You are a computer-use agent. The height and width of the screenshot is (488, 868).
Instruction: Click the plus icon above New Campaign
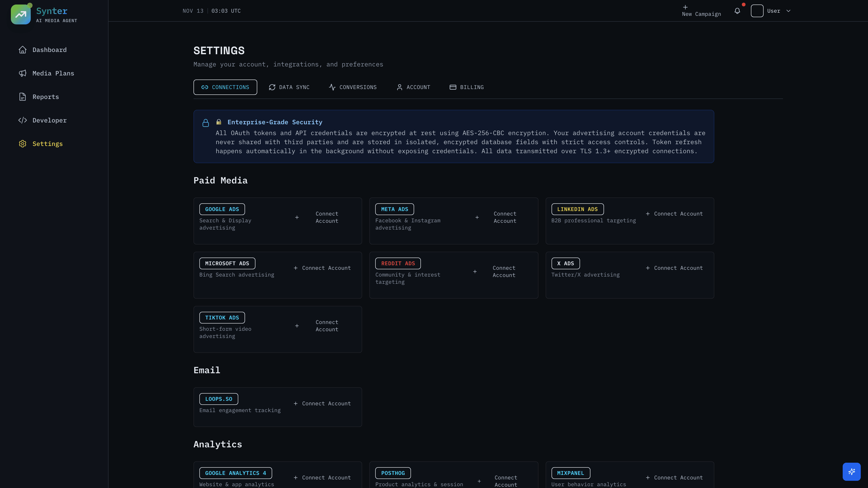pyautogui.click(x=685, y=7)
